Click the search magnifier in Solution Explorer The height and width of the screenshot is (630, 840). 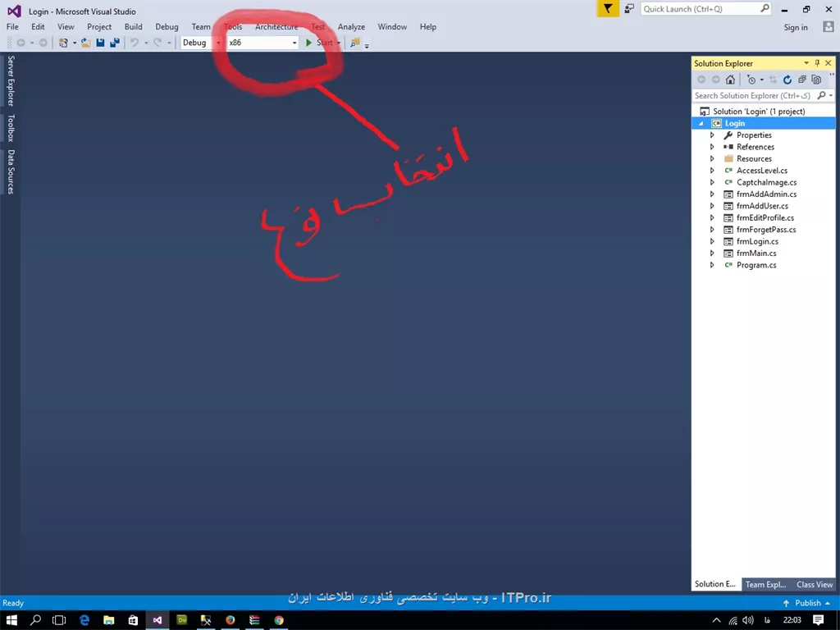pos(821,95)
